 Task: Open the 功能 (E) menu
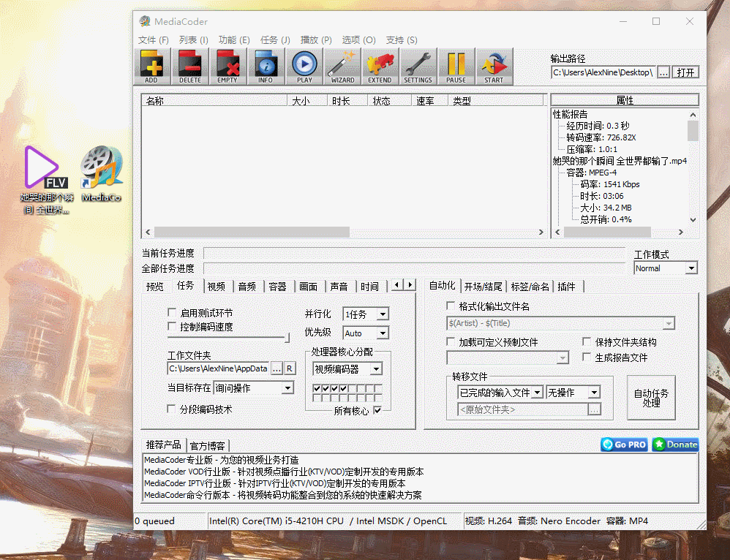(234, 40)
